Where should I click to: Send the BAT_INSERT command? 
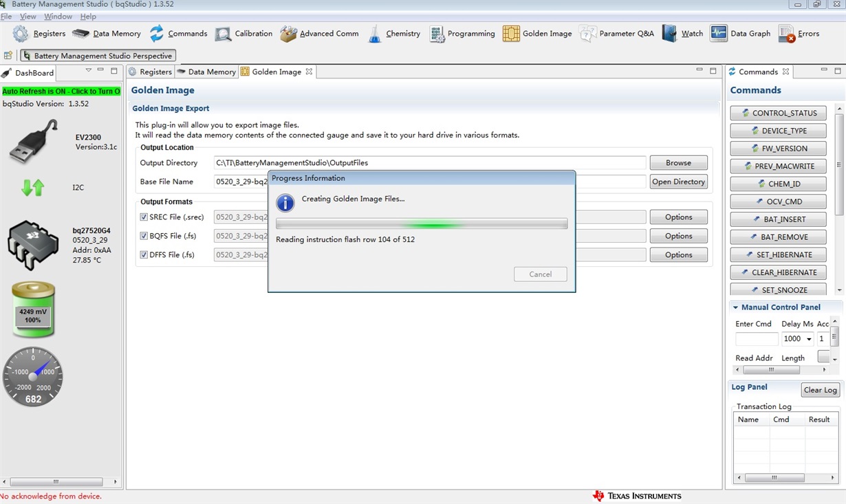coord(779,219)
